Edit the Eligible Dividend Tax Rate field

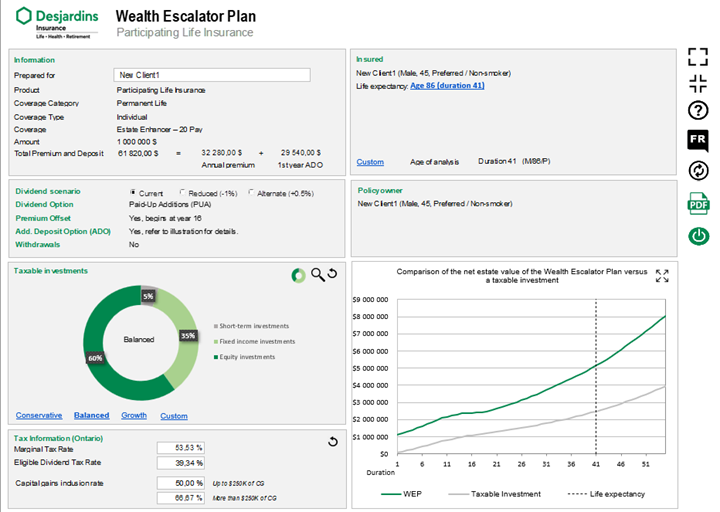(x=180, y=463)
